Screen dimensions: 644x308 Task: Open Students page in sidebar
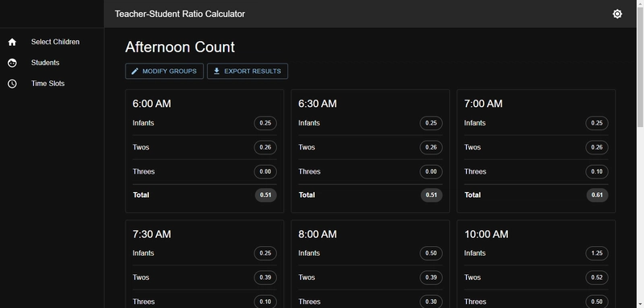(52, 63)
